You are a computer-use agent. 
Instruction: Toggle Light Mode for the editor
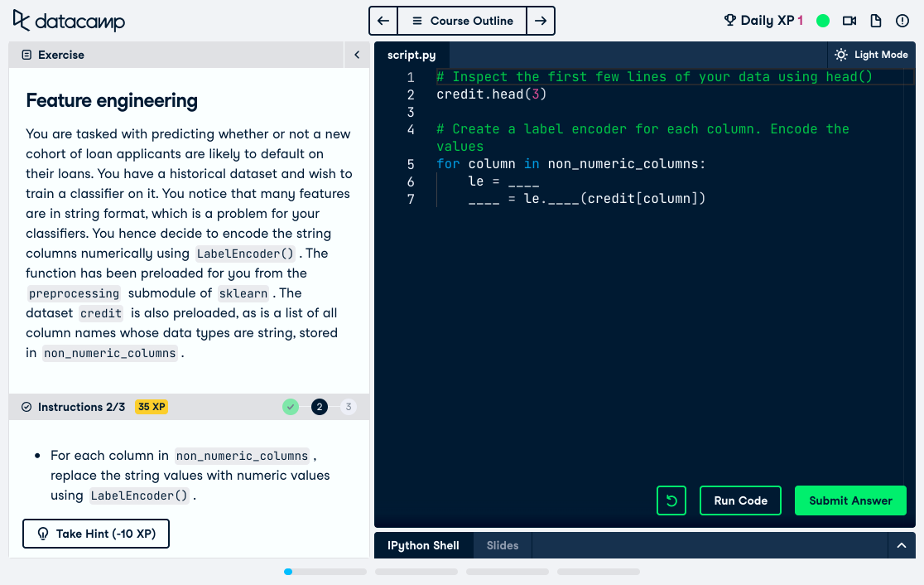[871, 55]
